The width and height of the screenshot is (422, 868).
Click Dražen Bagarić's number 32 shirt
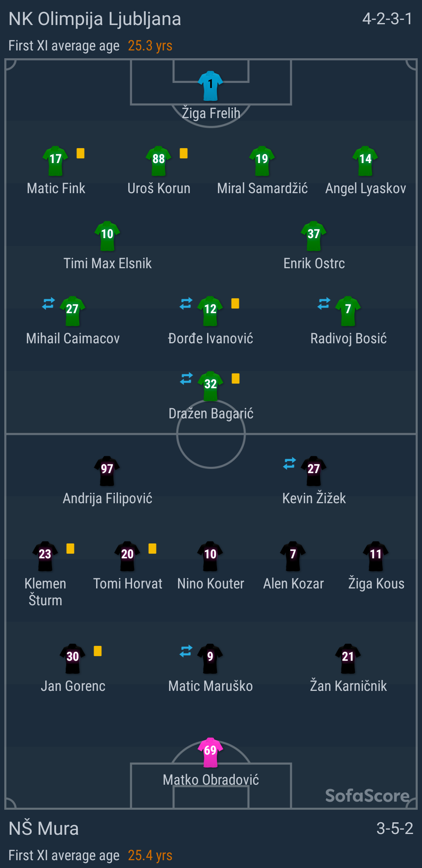(x=211, y=386)
